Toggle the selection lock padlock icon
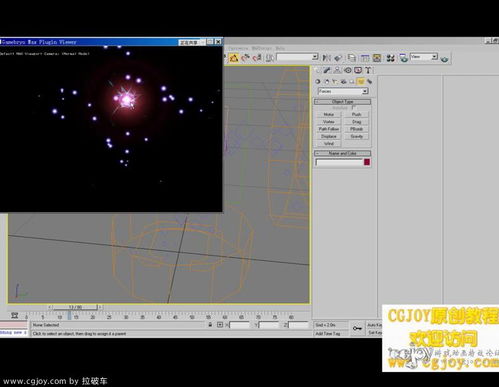Image resolution: width=499 pixels, height=387 pixels. click(x=210, y=324)
